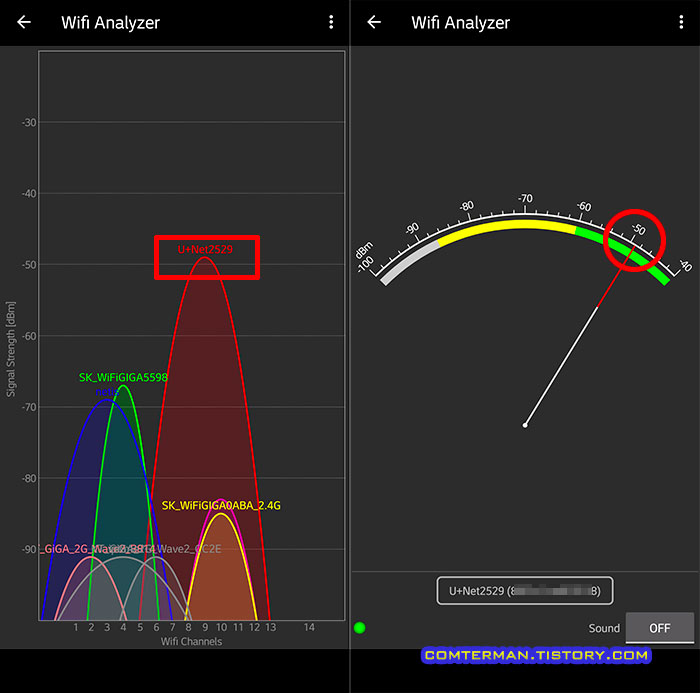Click the Wave2_CC2E network label
The height and width of the screenshot is (693, 700).
188,549
